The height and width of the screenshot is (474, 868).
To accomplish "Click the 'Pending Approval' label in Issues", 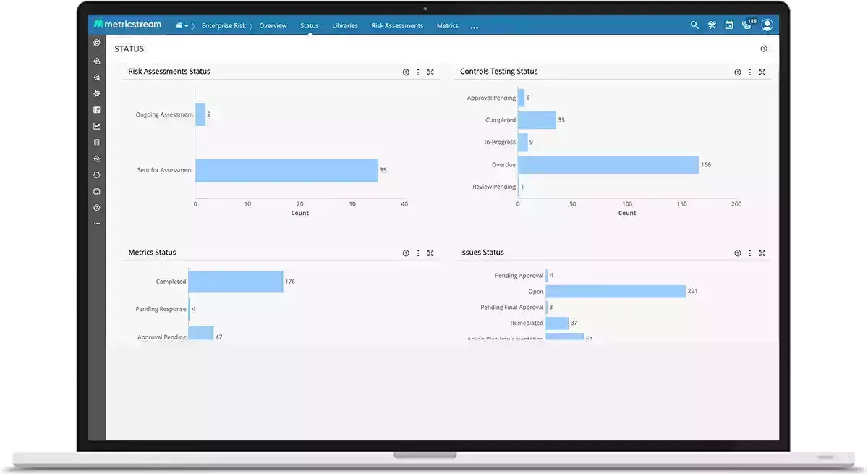I will coord(519,276).
